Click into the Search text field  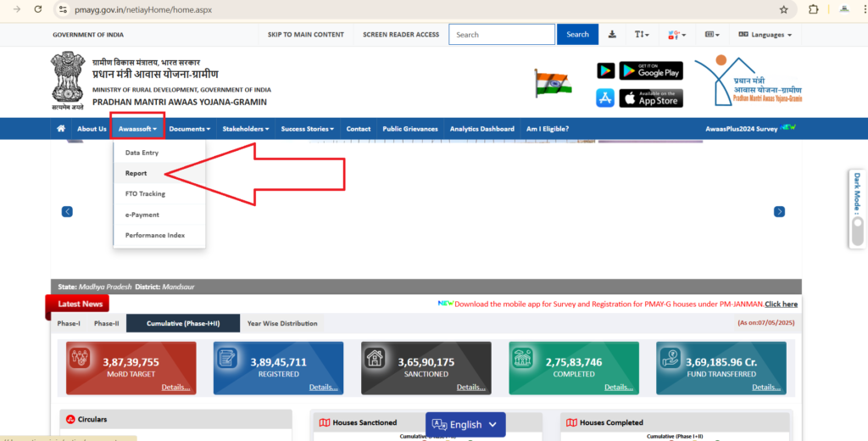[502, 35]
